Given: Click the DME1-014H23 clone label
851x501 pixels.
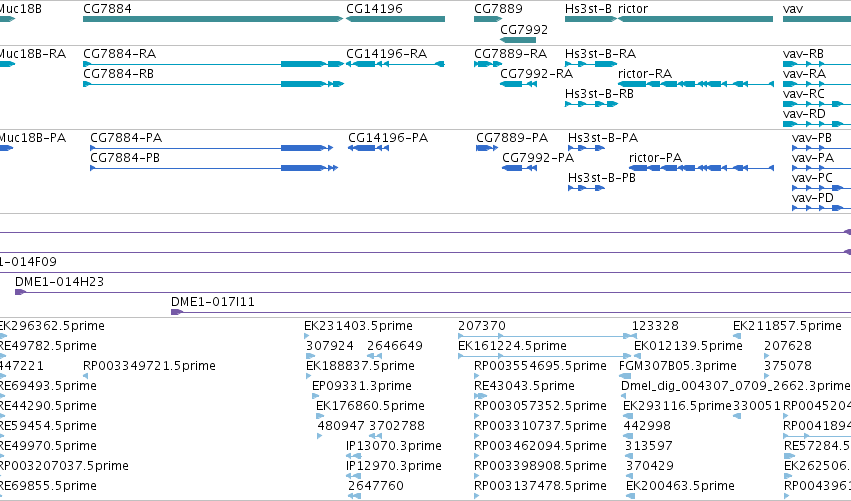Looking at the screenshot, I should [x=59, y=282].
